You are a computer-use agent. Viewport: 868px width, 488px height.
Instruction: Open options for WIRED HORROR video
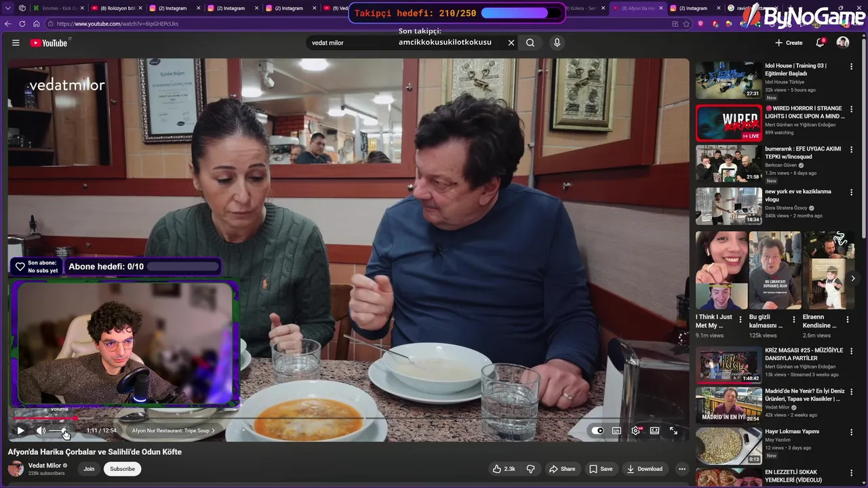852,109
